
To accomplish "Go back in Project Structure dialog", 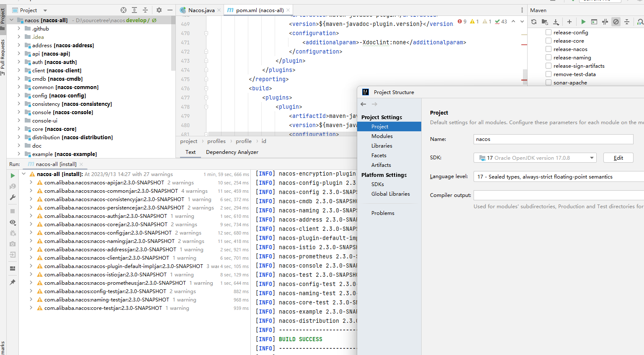I will pyautogui.click(x=363, y=104).
